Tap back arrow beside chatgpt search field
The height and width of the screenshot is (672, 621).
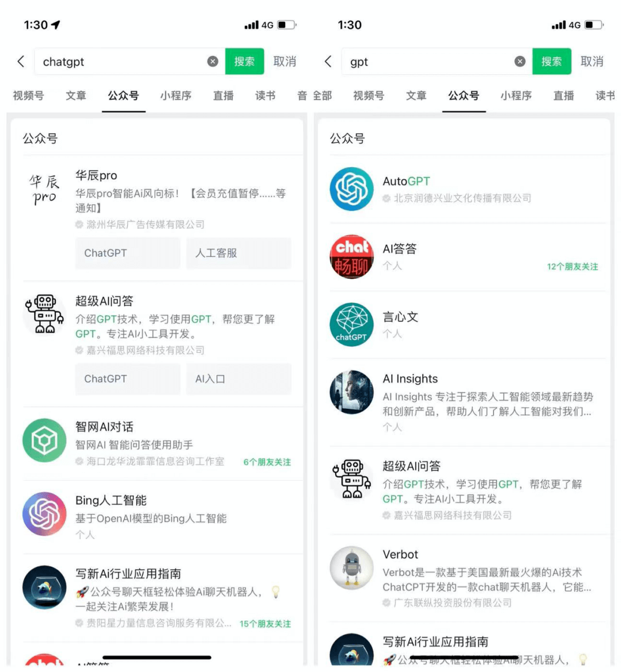pos(21,62)
